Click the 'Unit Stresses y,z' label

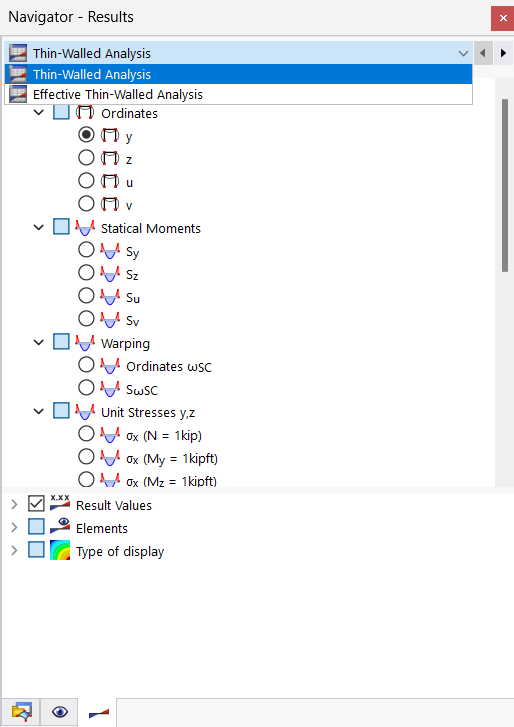point(148,413)
